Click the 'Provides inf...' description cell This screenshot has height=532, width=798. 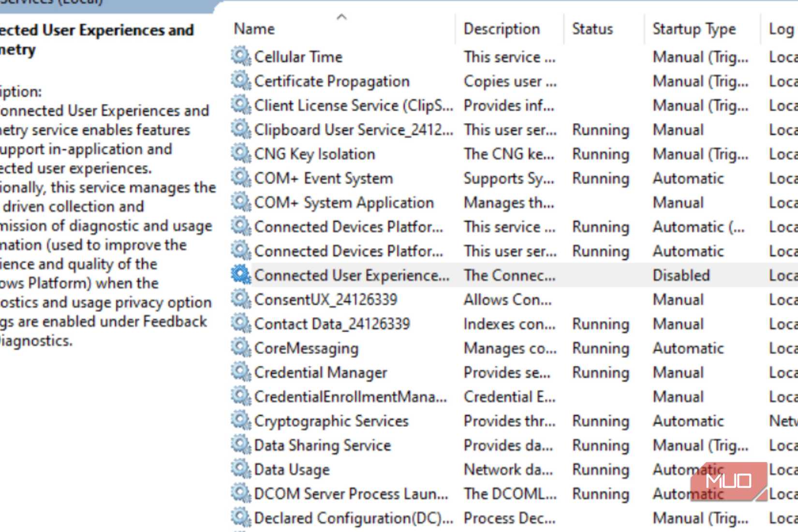(x=509, y=105)
